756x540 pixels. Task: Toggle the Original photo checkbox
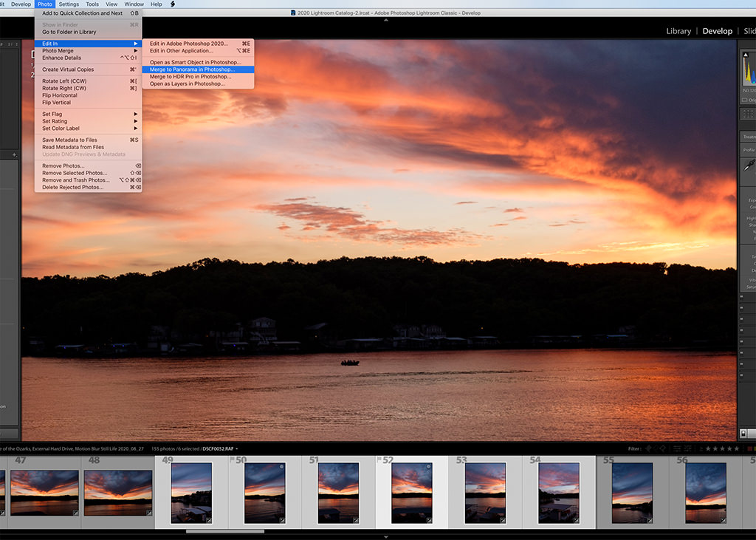click(x=744, y=100)
